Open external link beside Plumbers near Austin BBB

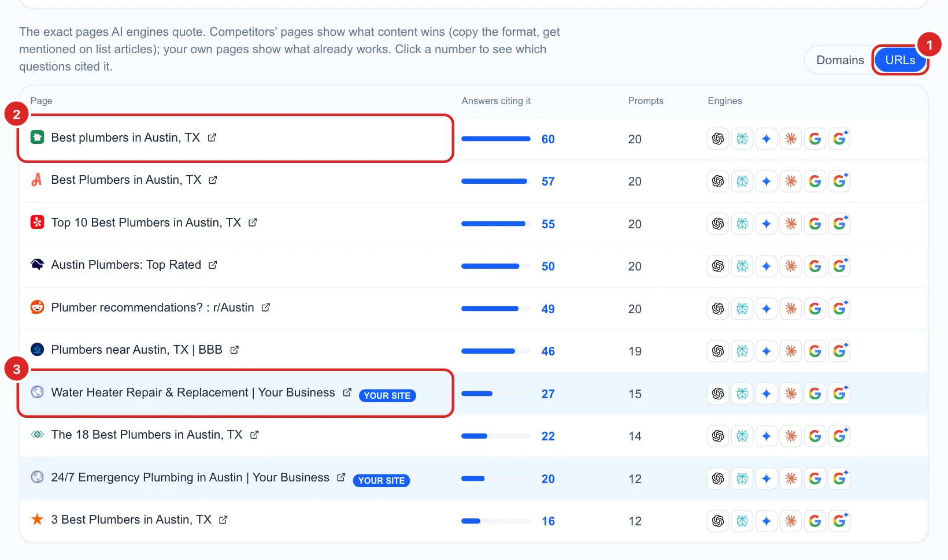pos(234,350)
